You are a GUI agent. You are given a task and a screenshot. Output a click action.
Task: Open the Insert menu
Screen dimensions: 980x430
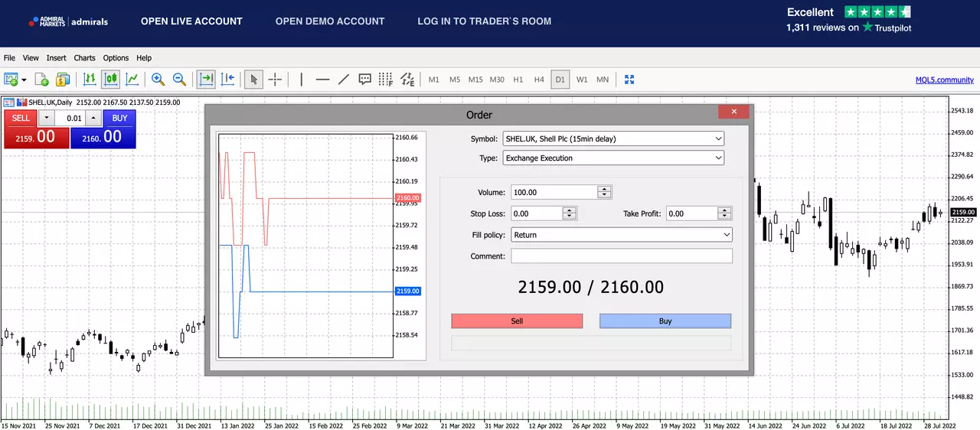pos(57,58)
